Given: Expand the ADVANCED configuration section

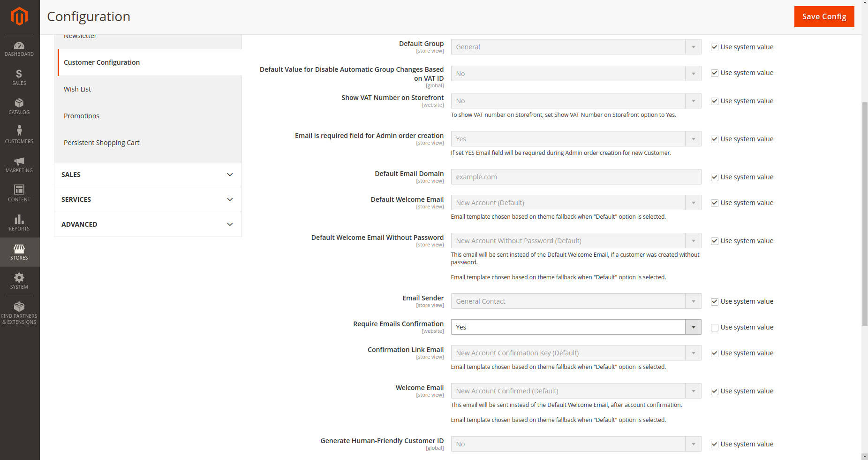Looking at the screenshot, I should (x=148, y=224).
